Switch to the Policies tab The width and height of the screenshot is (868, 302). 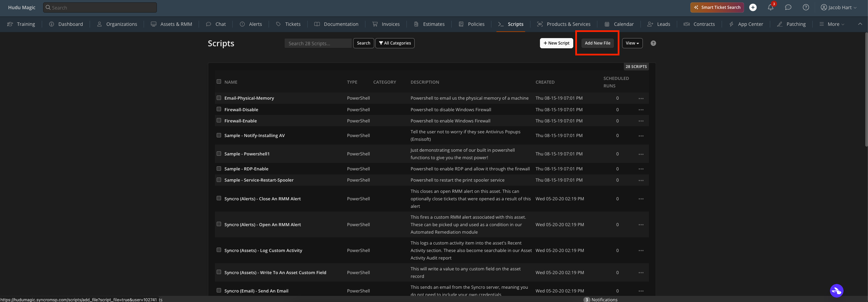click(x=472, y=24)
